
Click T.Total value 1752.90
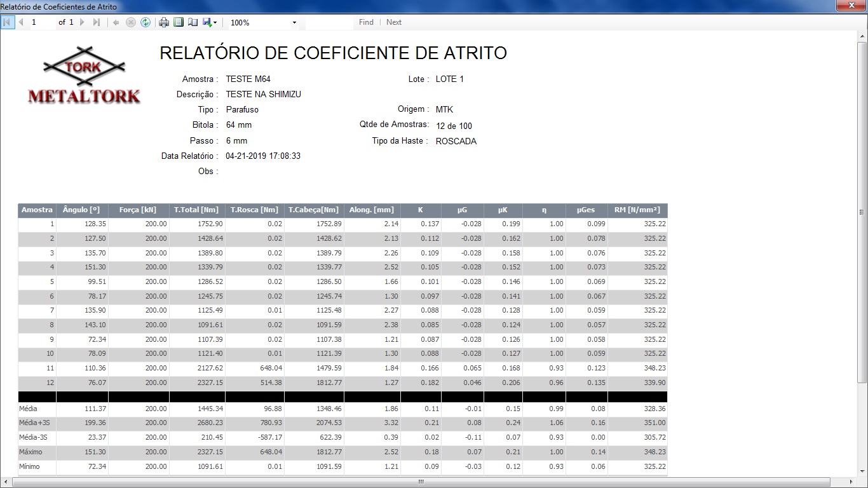210,224
